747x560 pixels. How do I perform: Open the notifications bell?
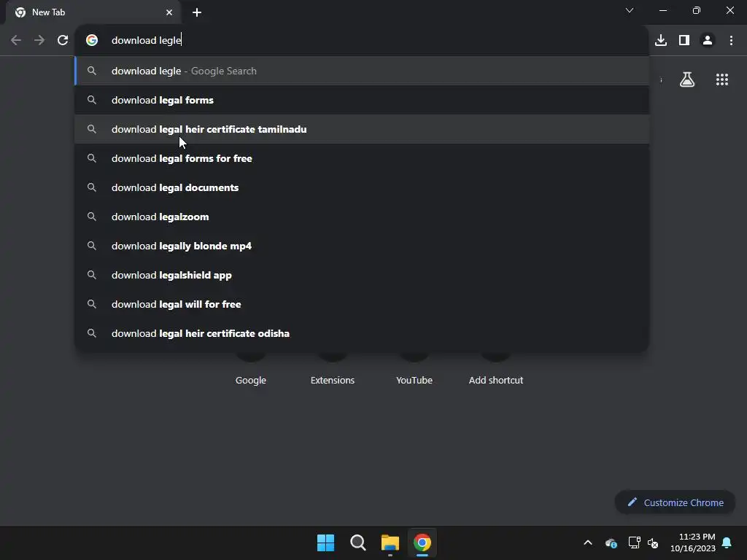tap(727, 542)
